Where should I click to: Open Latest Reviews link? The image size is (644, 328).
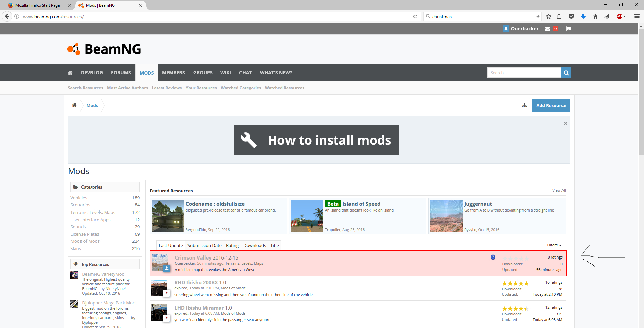[167, 88]
